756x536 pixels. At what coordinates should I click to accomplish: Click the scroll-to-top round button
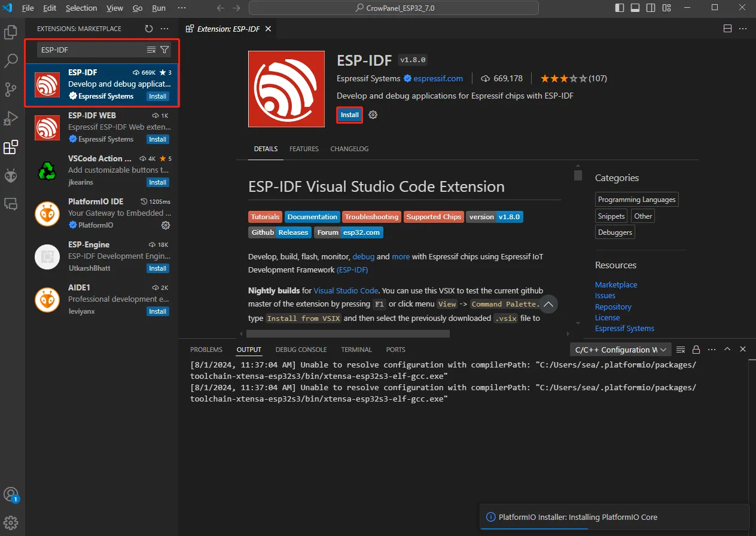point(548,304)
